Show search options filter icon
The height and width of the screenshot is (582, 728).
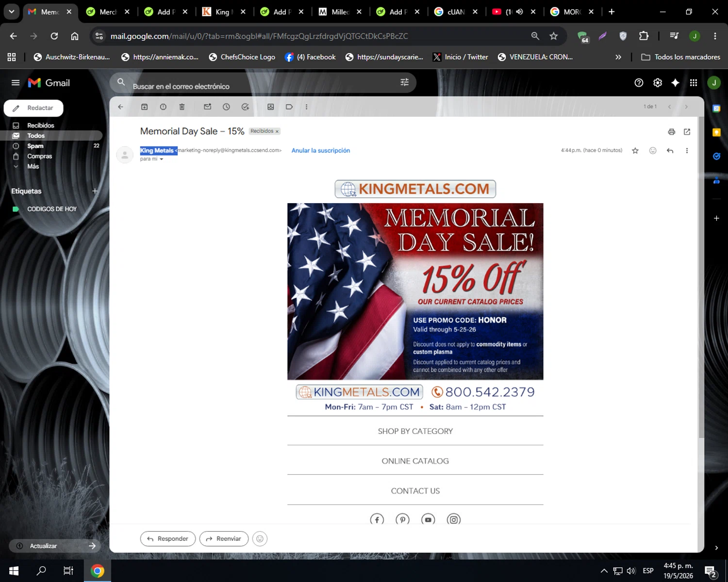404,82
